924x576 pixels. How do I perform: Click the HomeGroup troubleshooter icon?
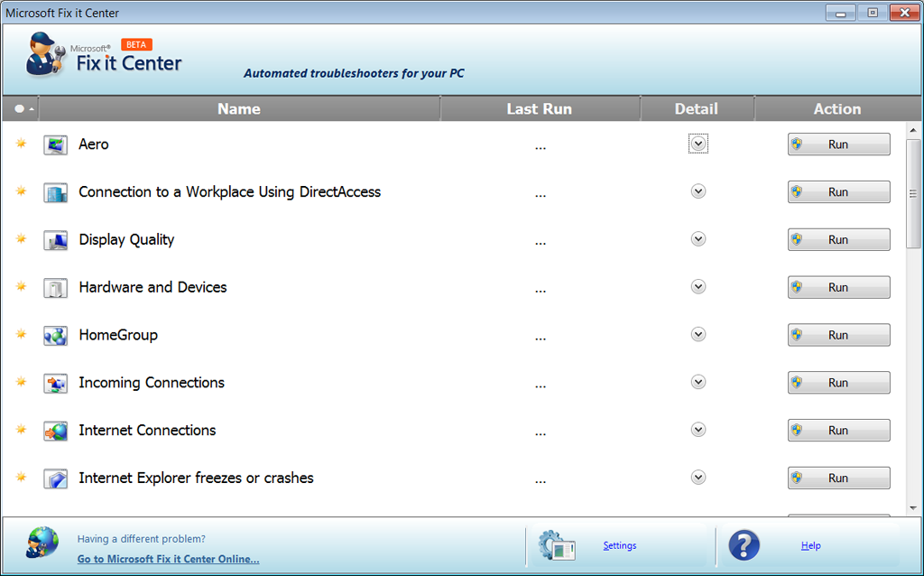point(55,336)
